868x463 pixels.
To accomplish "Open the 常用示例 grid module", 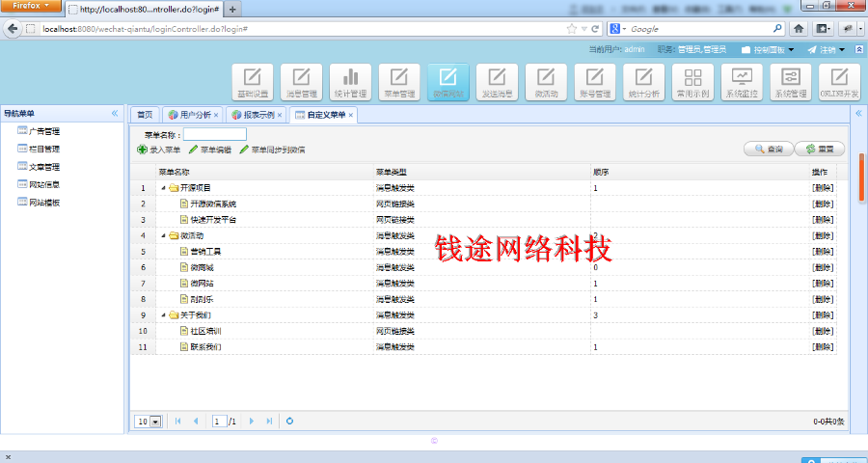I will coord(692,82).
